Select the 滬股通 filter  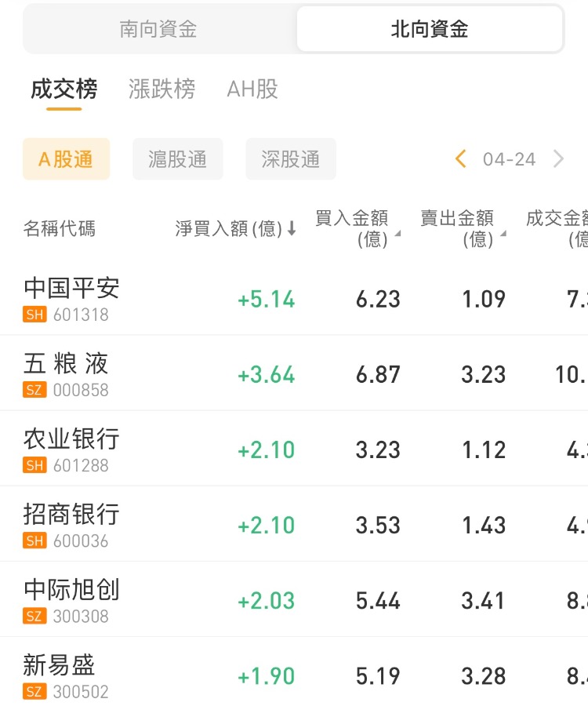tap(178, 159)
